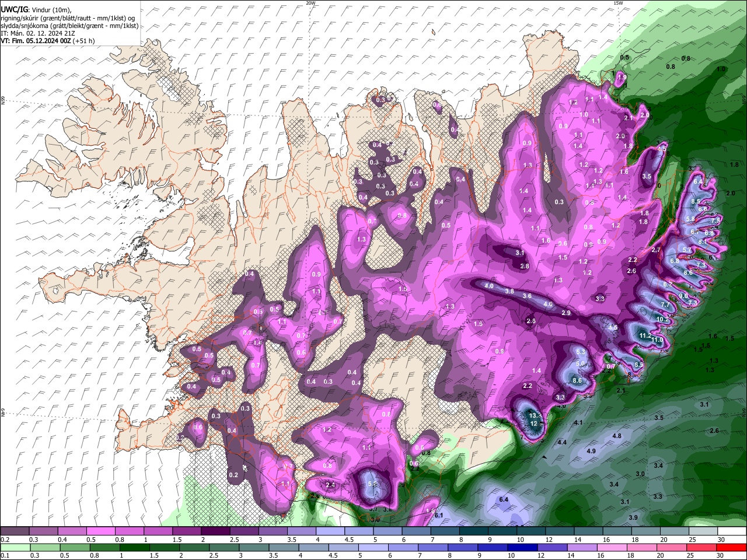Click the '3.6' value in the central band
This screenshot has height=560, width=747.
tap(527, 296)
